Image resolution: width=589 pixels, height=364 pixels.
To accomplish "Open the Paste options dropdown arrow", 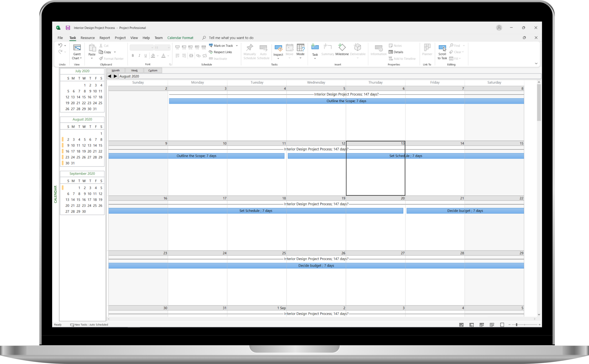I will point(92,58).
